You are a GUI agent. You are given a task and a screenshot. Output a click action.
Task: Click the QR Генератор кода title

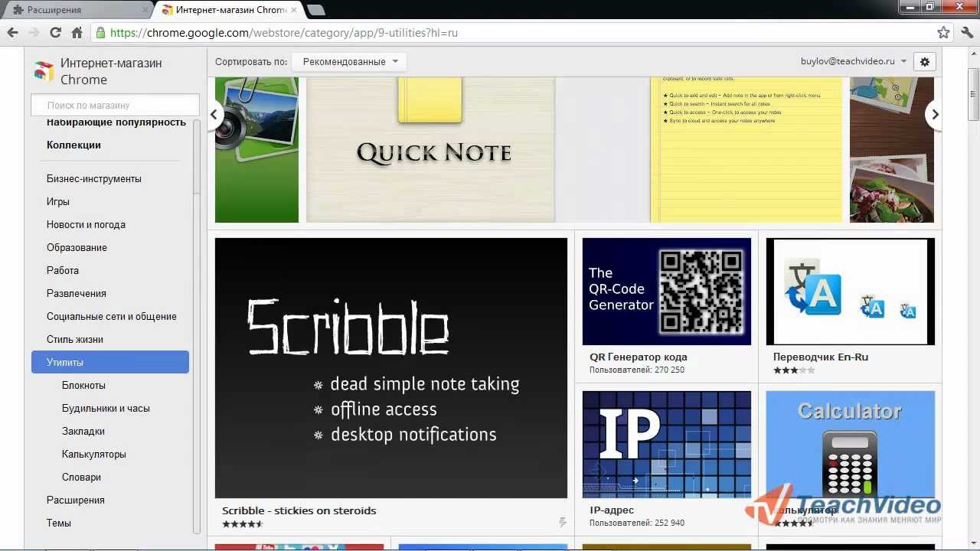pos(639,357)
